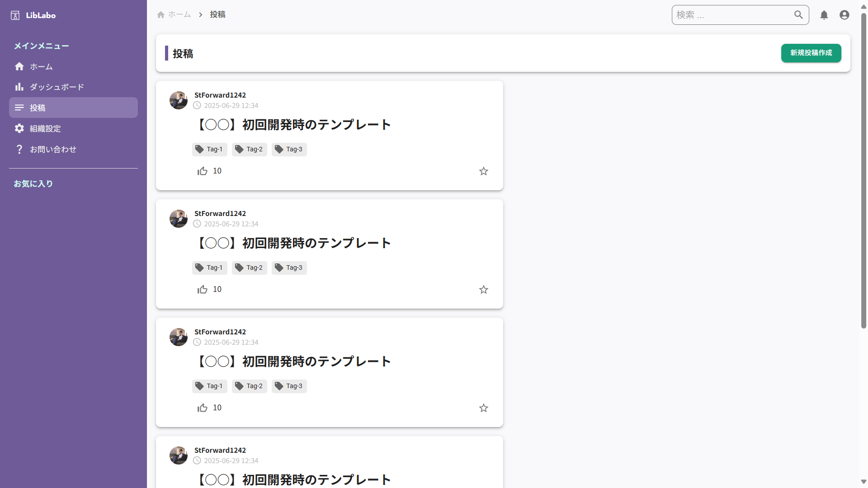Viewport: 868px width, 488px height.
Task: Favorite the first post with star
Action: [x=483, y=171]
